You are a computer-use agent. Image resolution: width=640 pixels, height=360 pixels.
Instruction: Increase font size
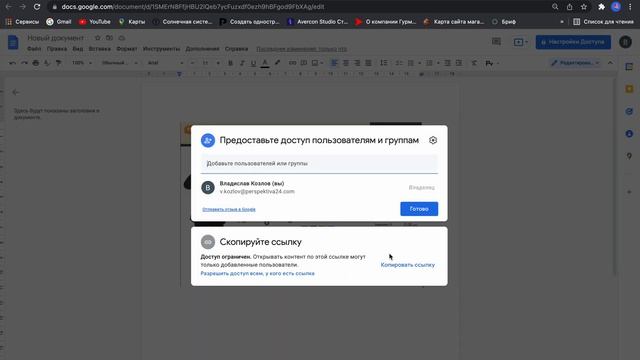tap(218, 63)
